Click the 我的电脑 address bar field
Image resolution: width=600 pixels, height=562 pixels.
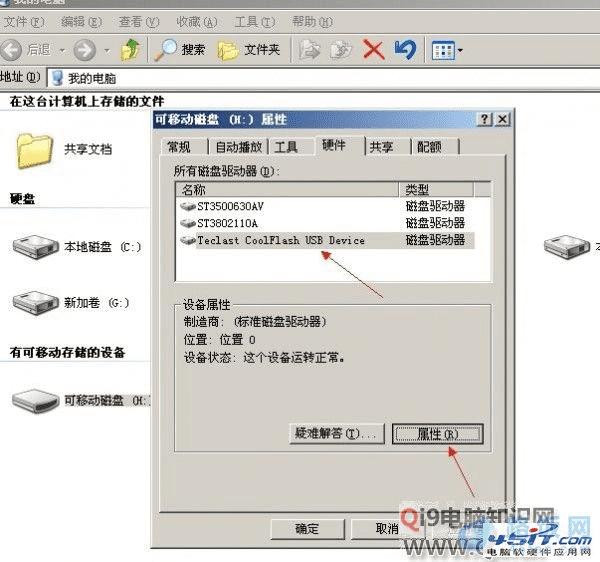(323, 78)
